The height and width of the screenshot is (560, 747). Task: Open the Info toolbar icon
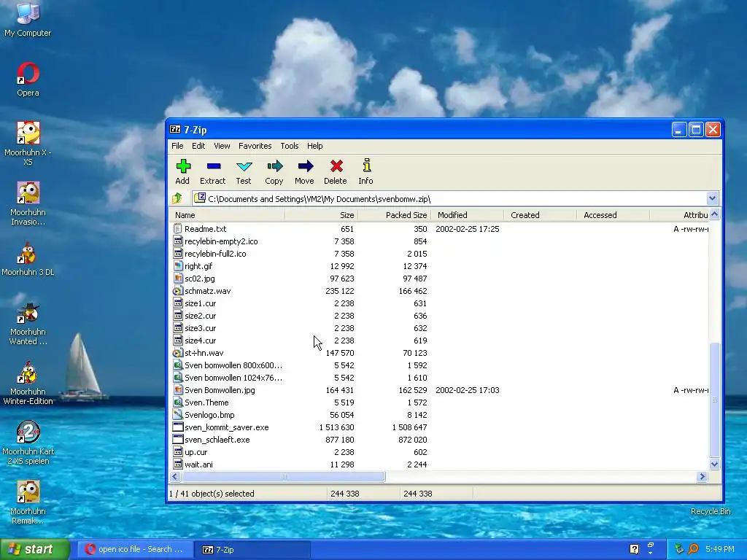(x=366, y=166)
